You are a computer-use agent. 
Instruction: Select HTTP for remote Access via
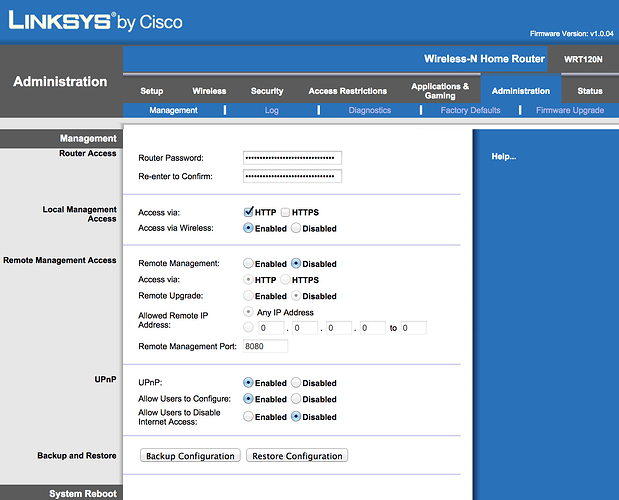click(x=248, y=279)
